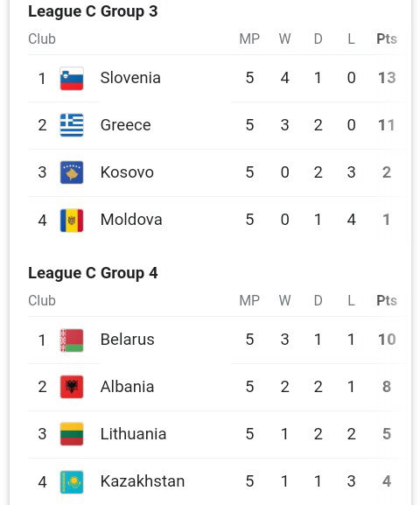This screenshot has width=420, height=505.
Task: Click the Greece flag icon
Action: 72,125
